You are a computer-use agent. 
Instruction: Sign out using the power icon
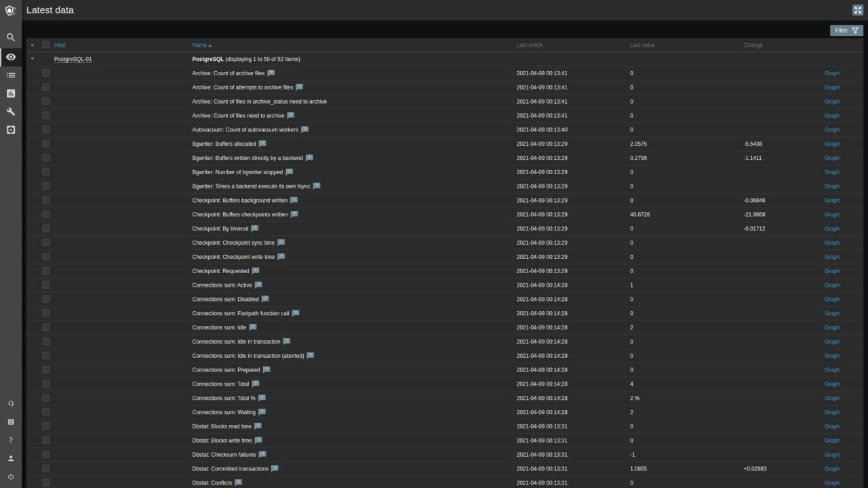pos(10,476)
